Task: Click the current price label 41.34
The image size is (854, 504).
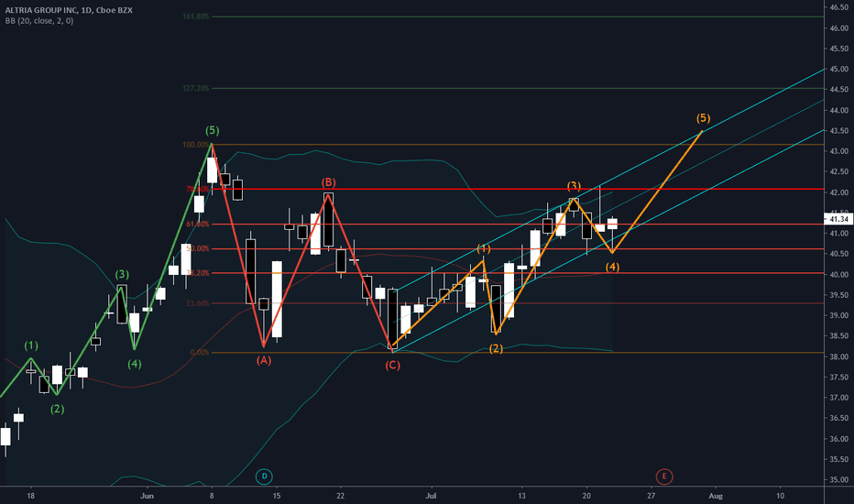Action: 838,219
